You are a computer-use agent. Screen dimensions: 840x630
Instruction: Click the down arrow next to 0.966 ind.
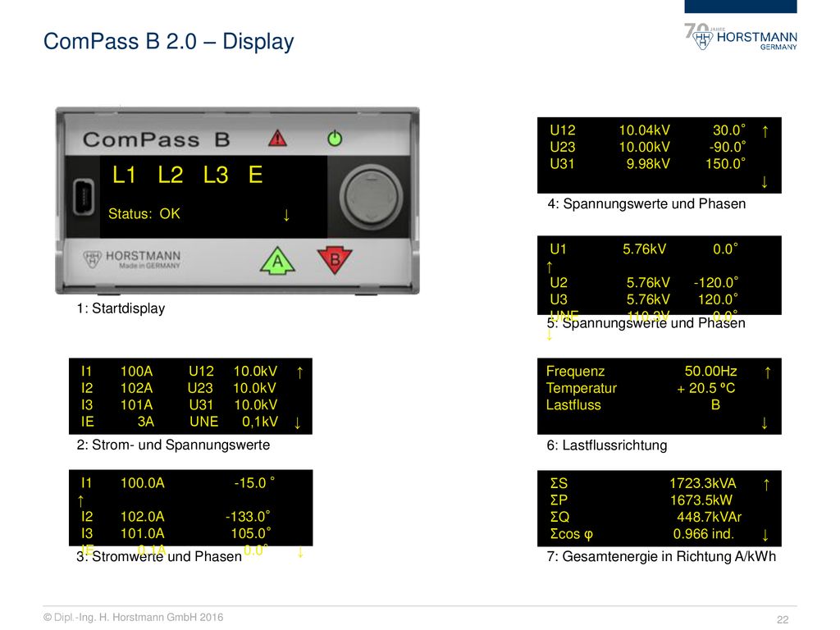765,535
